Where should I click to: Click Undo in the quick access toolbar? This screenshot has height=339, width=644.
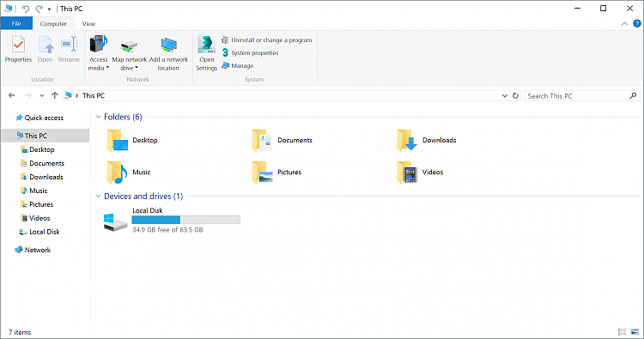click(x=26, y=9)
